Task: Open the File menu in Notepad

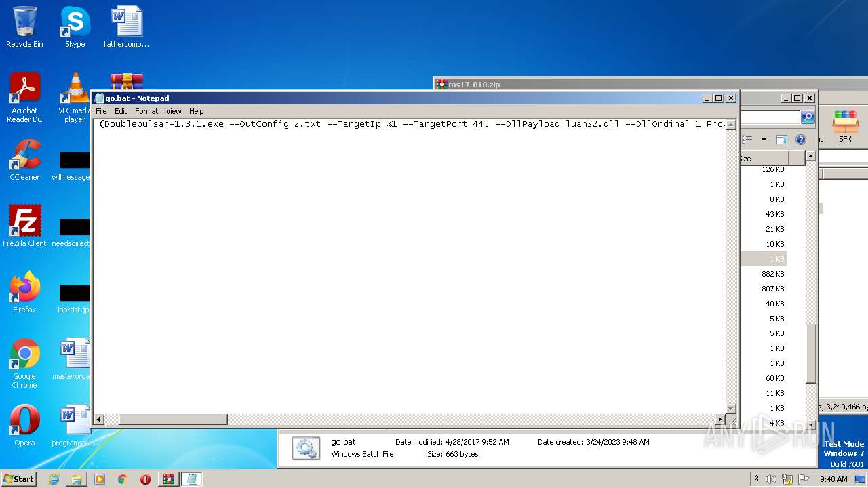Action: pos(101,111)
